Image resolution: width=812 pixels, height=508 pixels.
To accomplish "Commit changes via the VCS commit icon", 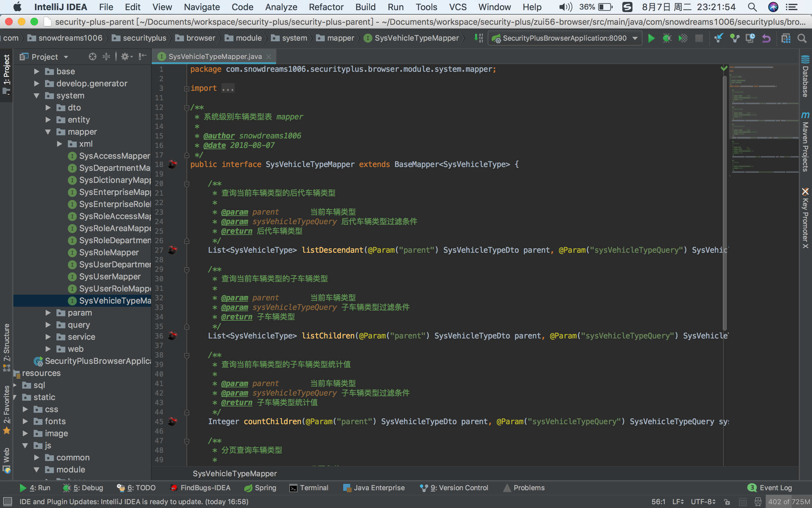I will (735, 38).
